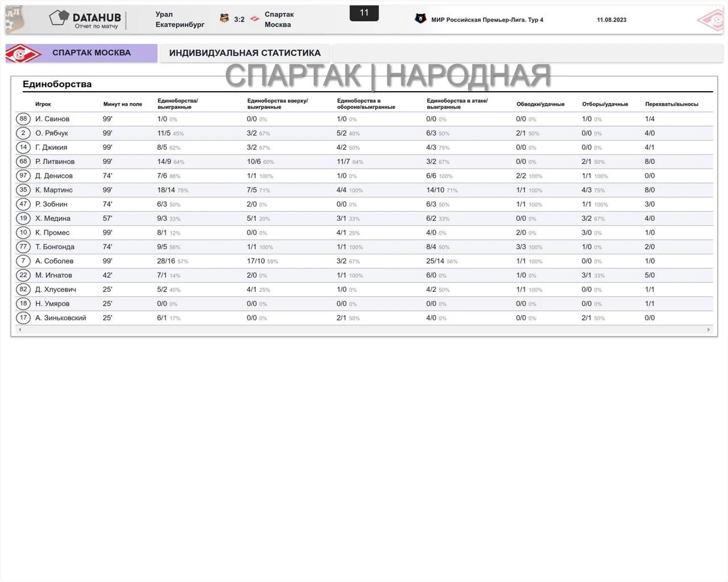Select jersey number 47 circle for Зобнин
This screenshot has height=582, width=728.
(23, 204)
